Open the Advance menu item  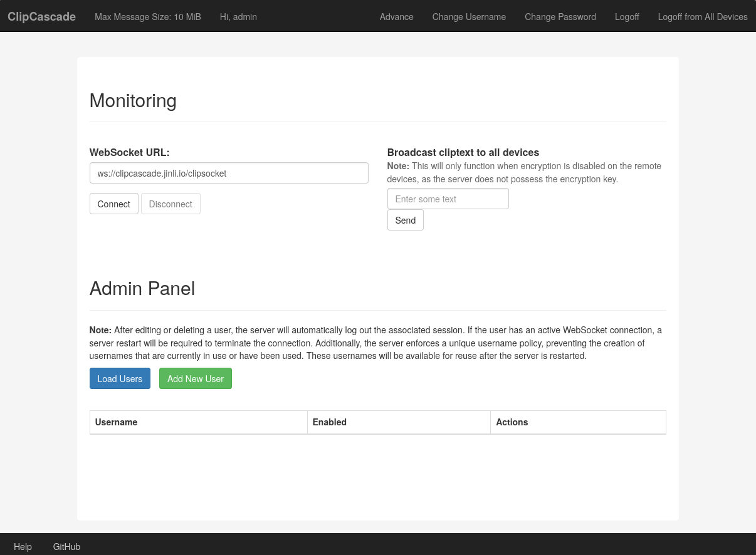(396, 17)
